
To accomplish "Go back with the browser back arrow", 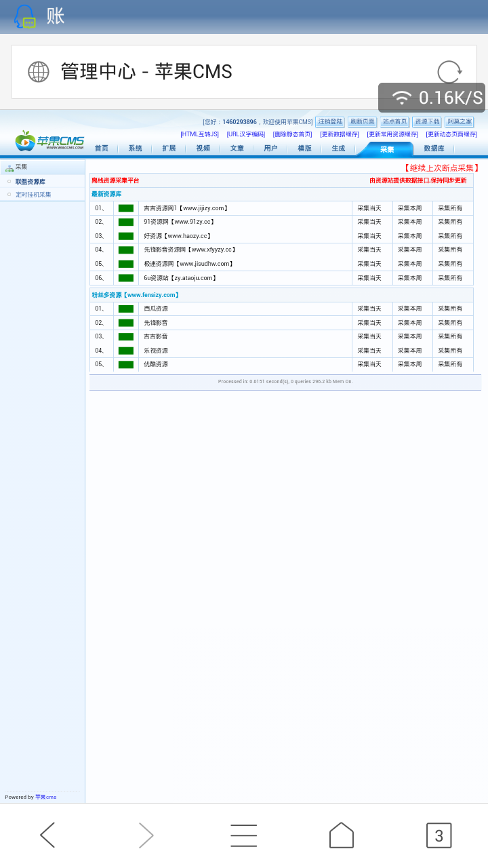I will coord(47,835).
